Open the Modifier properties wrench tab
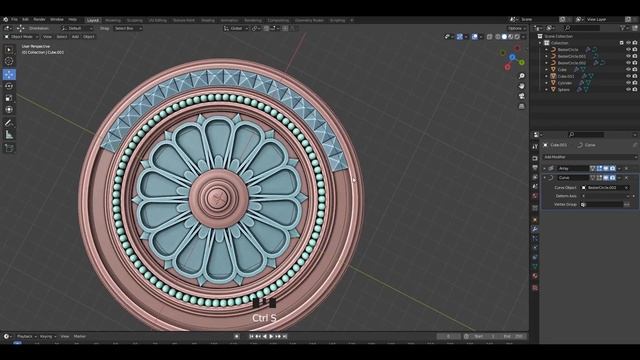This screenshot has width=640, height=360. [535, 229]
